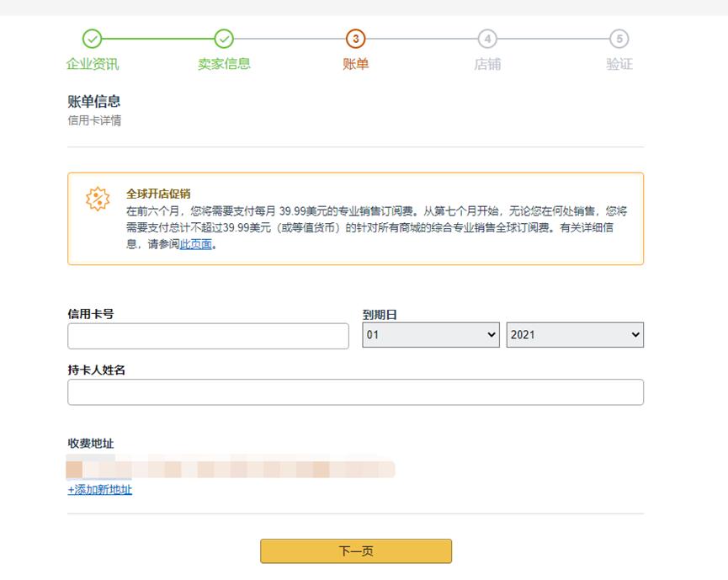
Task: Click the gray step 4 circle above 店铺
Action: [487, 37]
